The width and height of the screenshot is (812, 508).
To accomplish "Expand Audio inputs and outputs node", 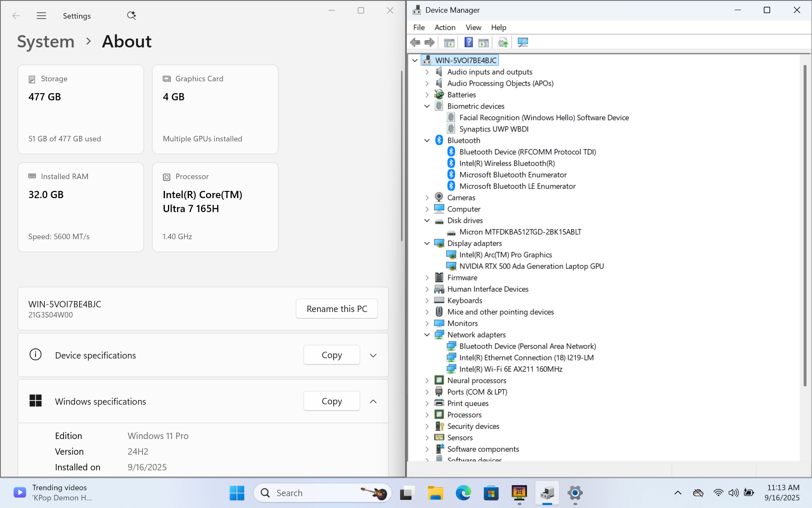I will (x=427, y=72).
